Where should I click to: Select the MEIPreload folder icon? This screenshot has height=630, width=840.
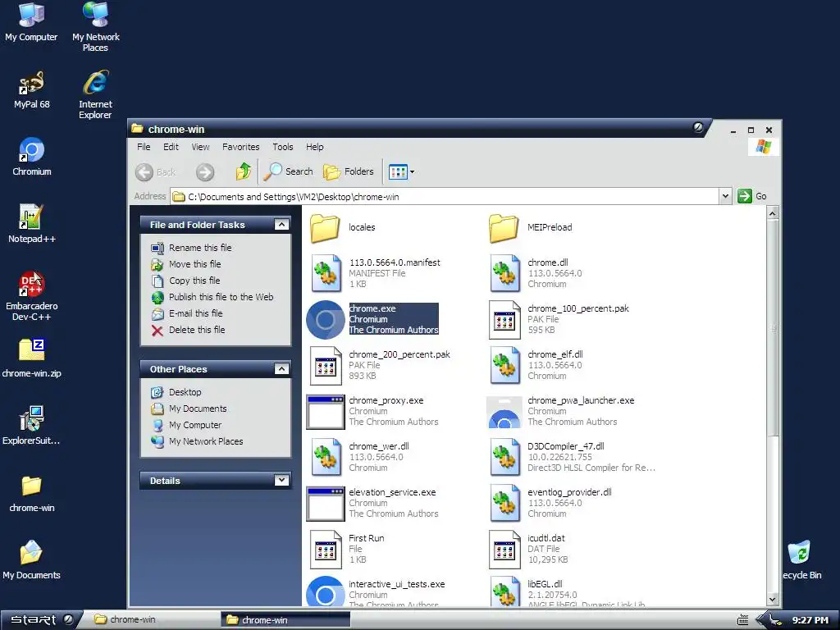point(504,228)
